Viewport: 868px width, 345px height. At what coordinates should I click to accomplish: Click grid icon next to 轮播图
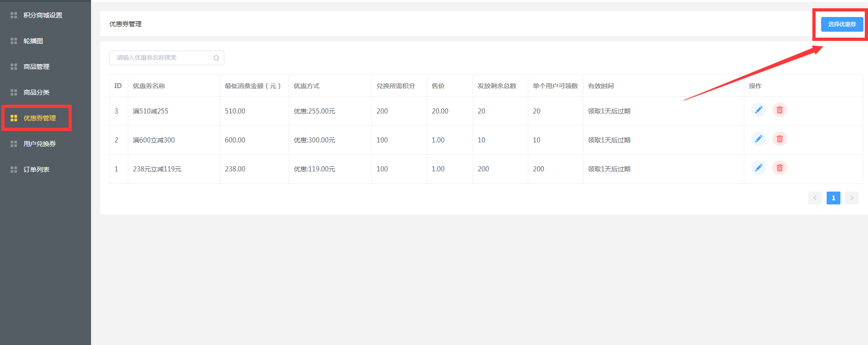14,41
